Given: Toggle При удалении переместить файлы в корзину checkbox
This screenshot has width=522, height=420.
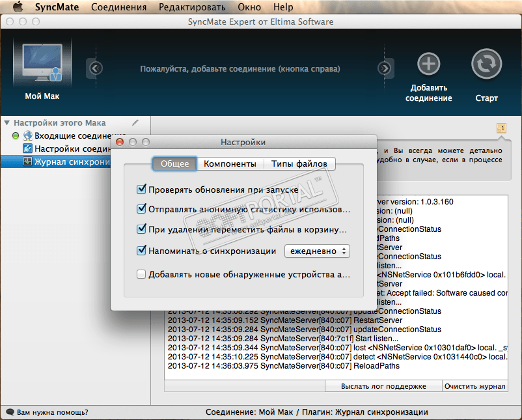Looking at the screenshot, I should click(141, 229).
